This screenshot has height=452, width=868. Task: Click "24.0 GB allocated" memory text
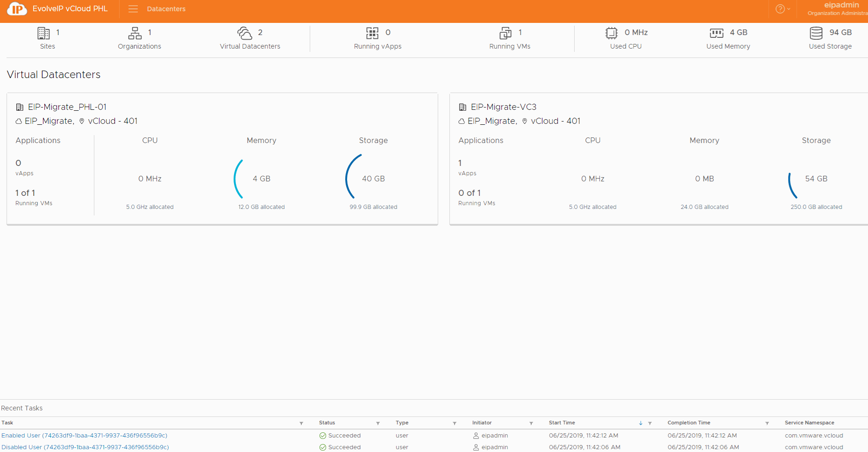[x=704, y=207]
